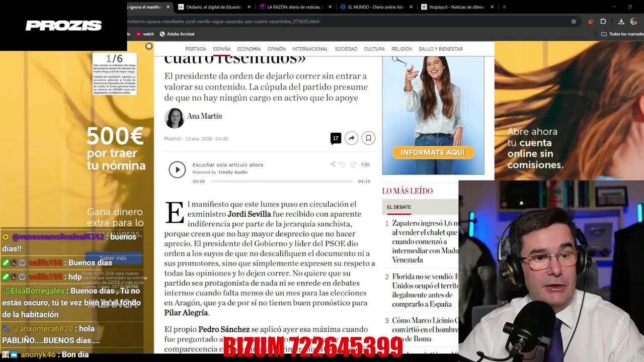Viewport: 644px width, 362px height.
Task: Close the Okdiario tab
Action: (249, 7)
